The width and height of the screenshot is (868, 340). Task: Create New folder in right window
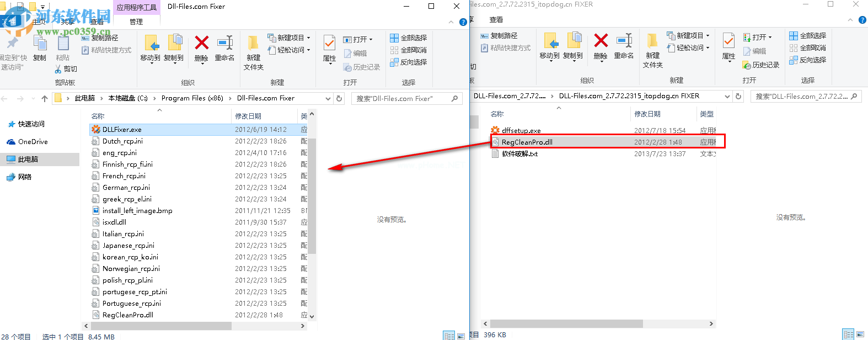(x=653, y=51)
